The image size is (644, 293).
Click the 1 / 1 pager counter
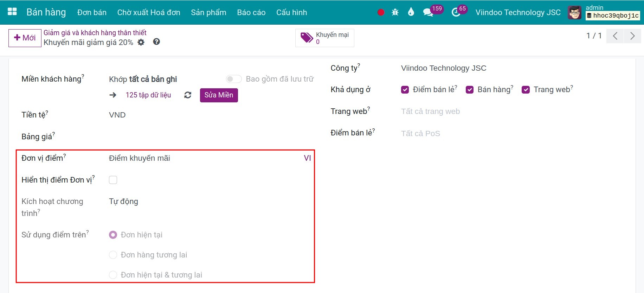point(594,36)
